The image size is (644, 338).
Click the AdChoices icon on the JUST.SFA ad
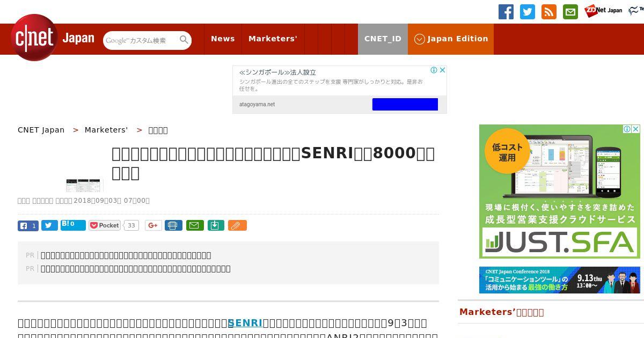point(627,129)
